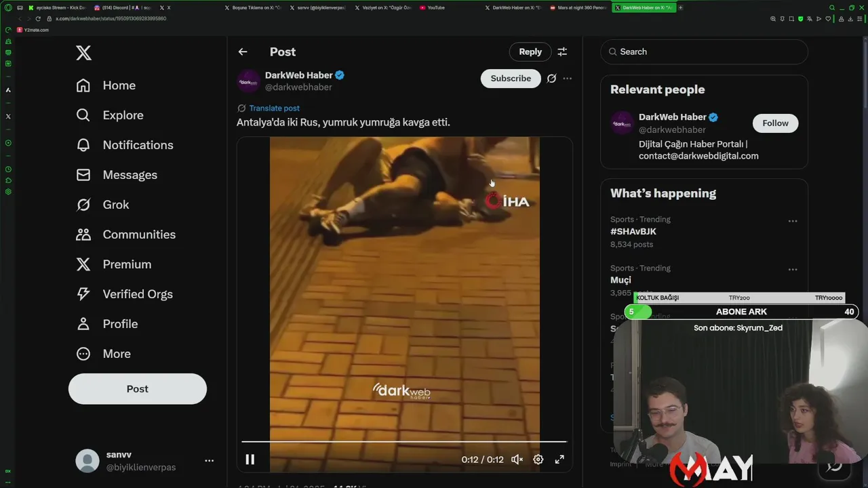Expand the More navigation menu
Image resolution: width=868 pixels, height=488 pixels.
point(104,354)
